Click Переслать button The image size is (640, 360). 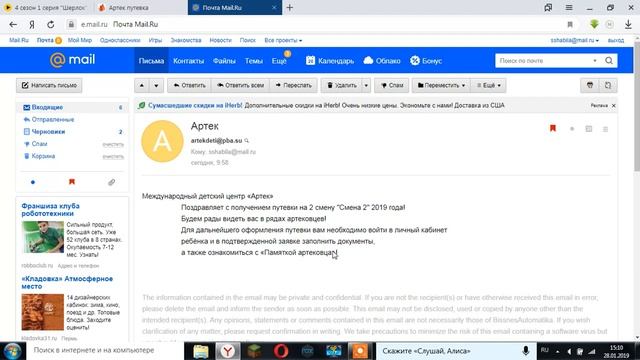tap(293, 85)
